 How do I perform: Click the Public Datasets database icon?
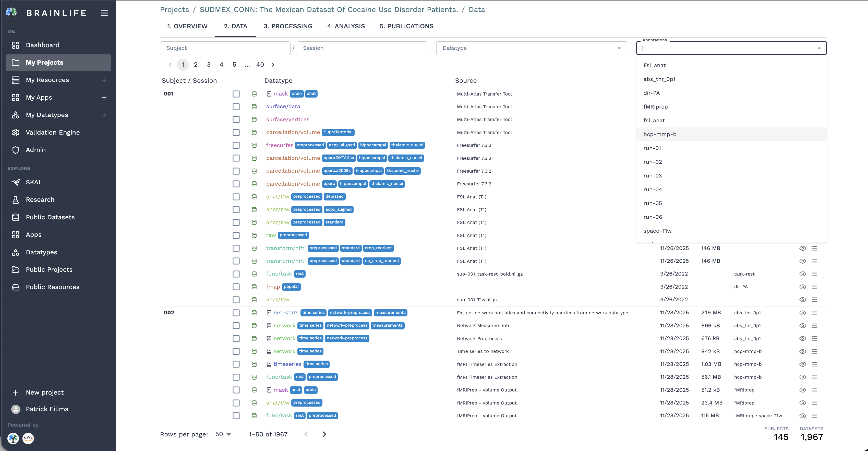(16, 217)
